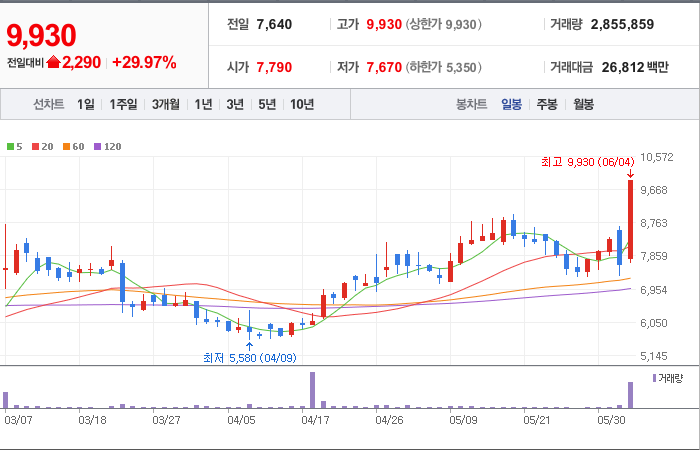Click the 거래대금 value 26,812 백만
Image resolution: width=700 pixels, height=450 pixels.
click(635, 67)
